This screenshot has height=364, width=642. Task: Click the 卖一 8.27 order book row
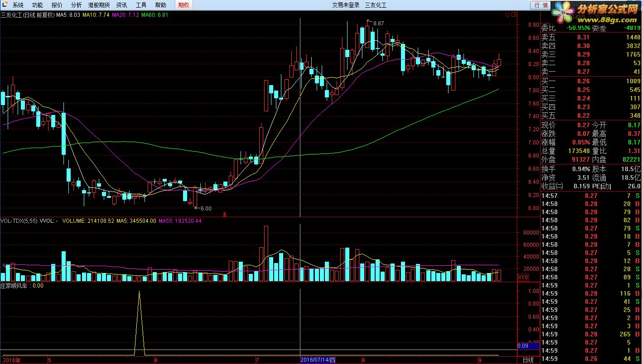point(591,72)
